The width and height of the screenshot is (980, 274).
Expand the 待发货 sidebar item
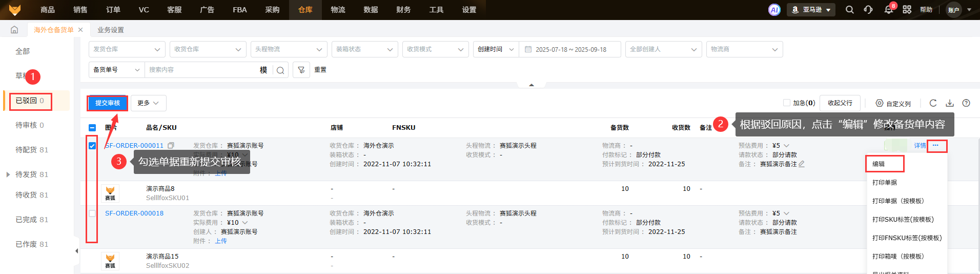8,174
